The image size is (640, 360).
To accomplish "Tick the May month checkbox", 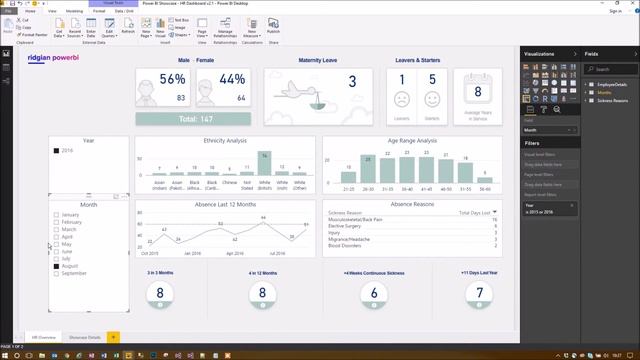I will [x=56, y=244].
